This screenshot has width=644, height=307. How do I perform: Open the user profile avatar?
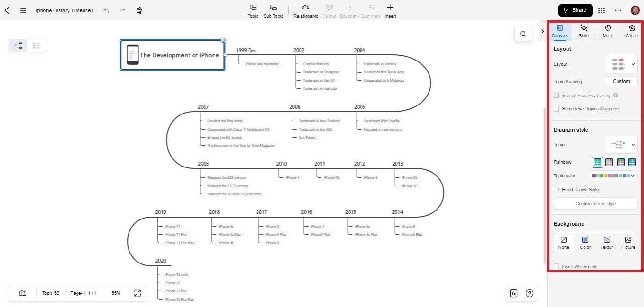click(x=635, y=10)
